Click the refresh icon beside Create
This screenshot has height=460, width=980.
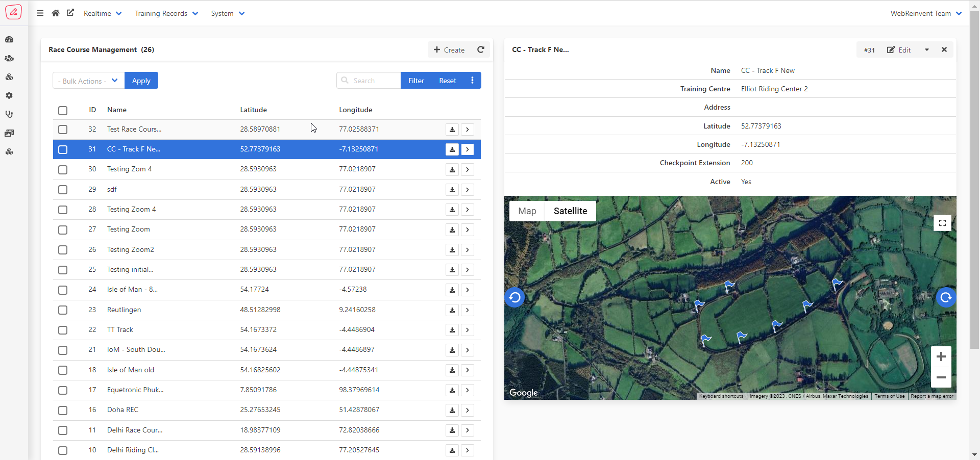(480, 49)
